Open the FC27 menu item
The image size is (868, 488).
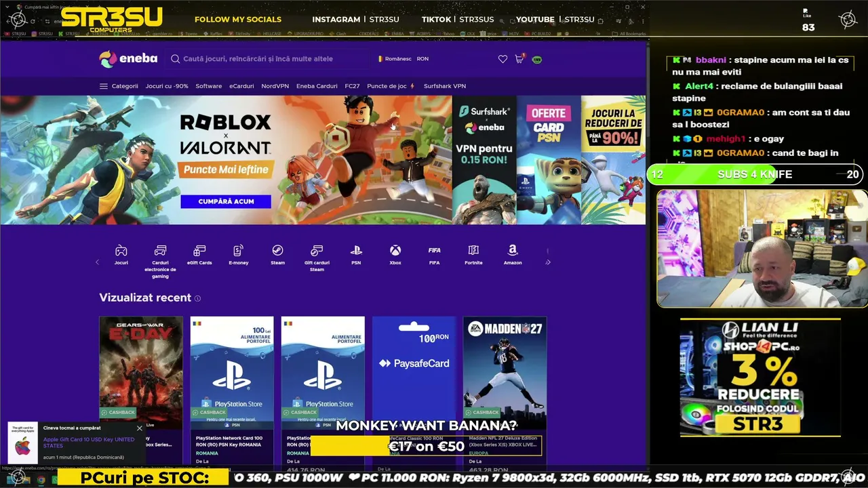[x=352, y=86]
